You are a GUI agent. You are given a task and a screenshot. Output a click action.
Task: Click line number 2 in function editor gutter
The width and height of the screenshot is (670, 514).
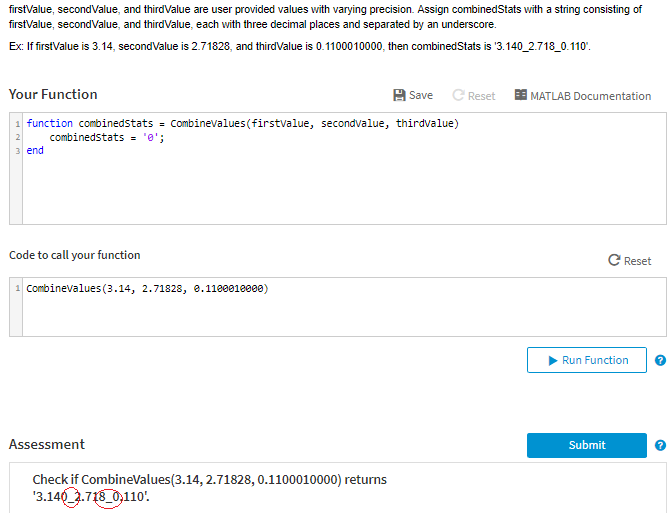coord(17,137)
